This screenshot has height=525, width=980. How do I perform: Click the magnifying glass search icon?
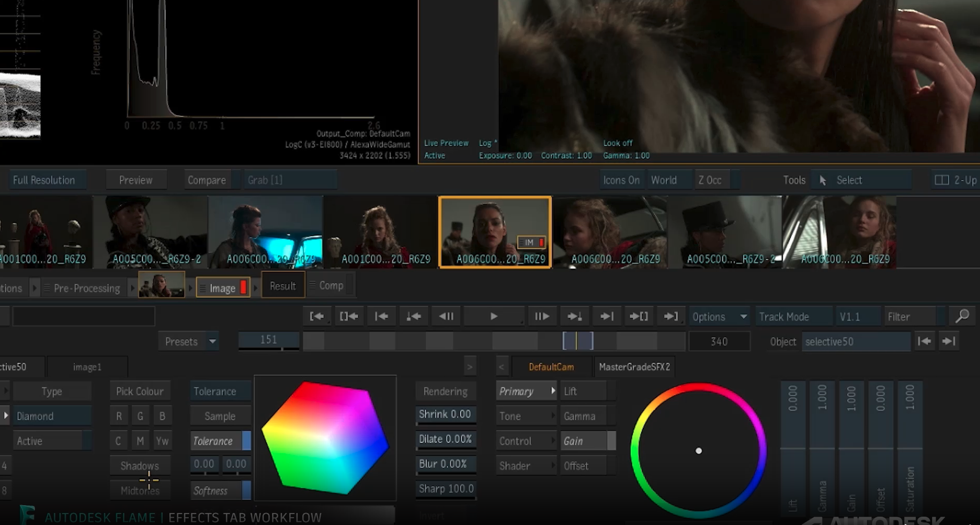(962, 316)
